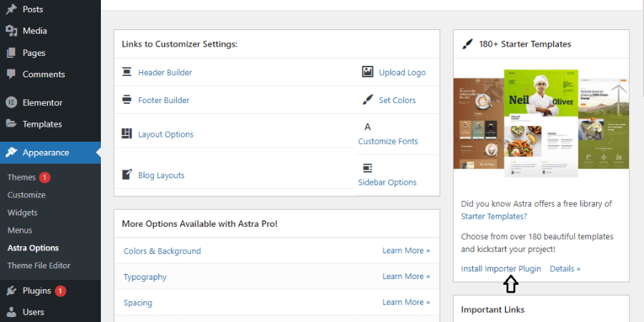Viewport: 644px width, 322px height.
Task: Click the Media icon in sidebar
Action: (11, 31)
